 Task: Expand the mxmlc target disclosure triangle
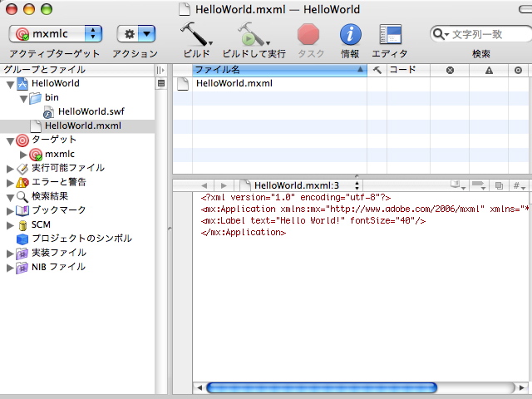click(x=23, y=155)
